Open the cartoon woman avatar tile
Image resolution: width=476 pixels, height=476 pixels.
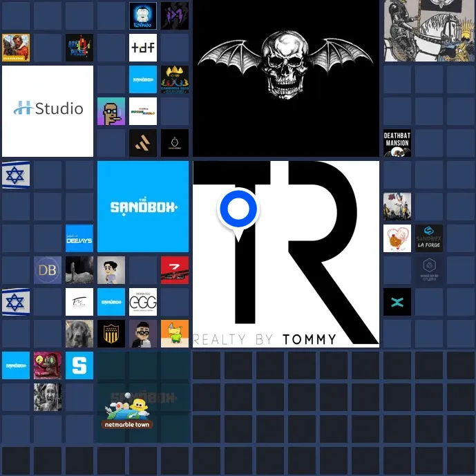(111, 270)
